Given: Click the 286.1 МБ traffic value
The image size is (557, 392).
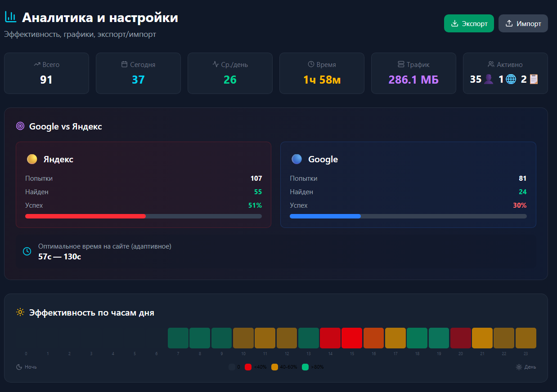Looking at the screenshot, I should (413, 80).
